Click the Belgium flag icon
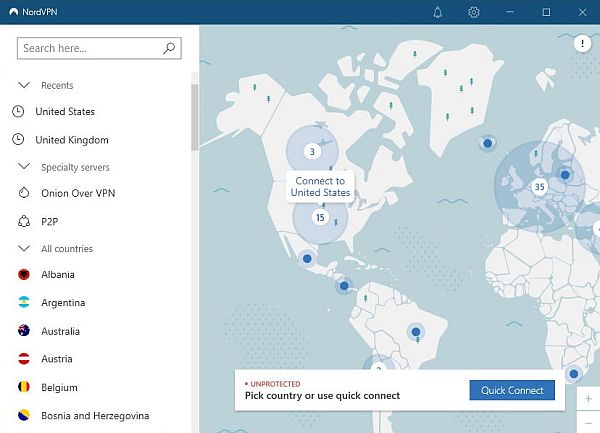The image size is (600, 433). tap(24, 387)
